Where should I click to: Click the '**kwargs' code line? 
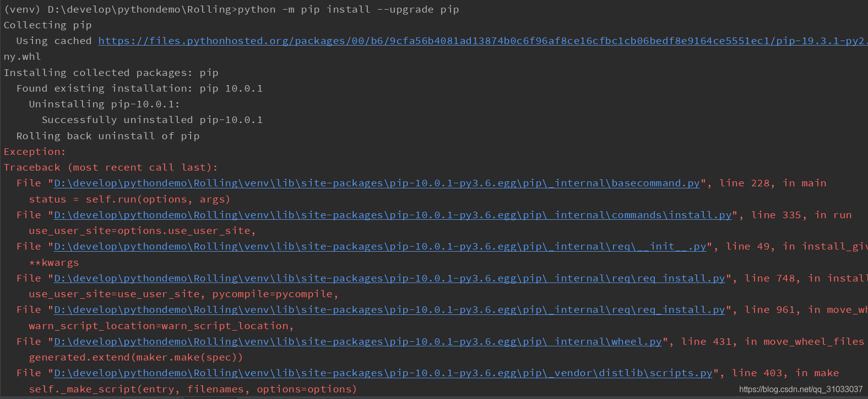pyautogui.click(x=54, y=263)
